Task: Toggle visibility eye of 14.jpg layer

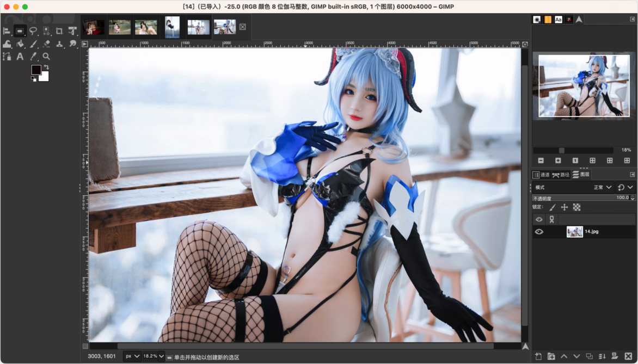Action: [539, 232]
